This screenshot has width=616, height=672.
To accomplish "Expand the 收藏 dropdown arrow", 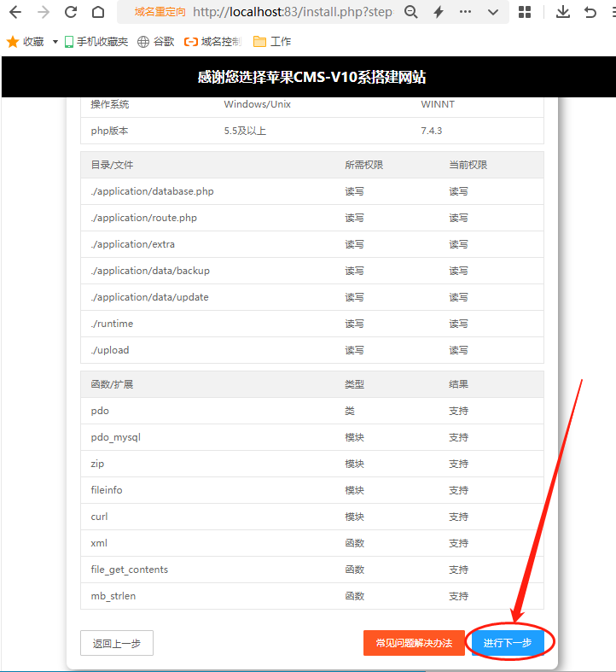I will click(55, 42).
